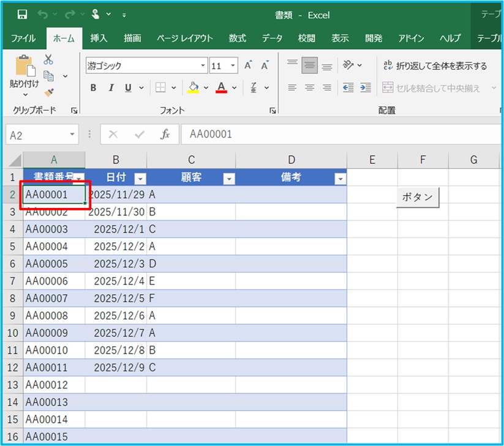Viewport: 504px width, 446px height.
Task: Apply the red font color swatch
Action: 221,87
